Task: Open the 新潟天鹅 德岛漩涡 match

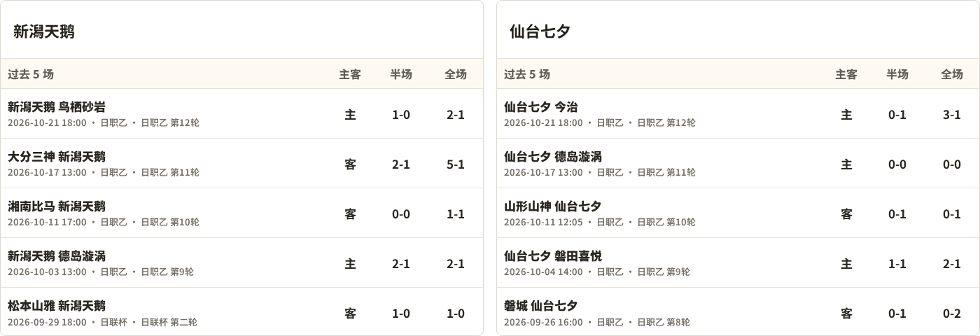Action: pos(241,263)
